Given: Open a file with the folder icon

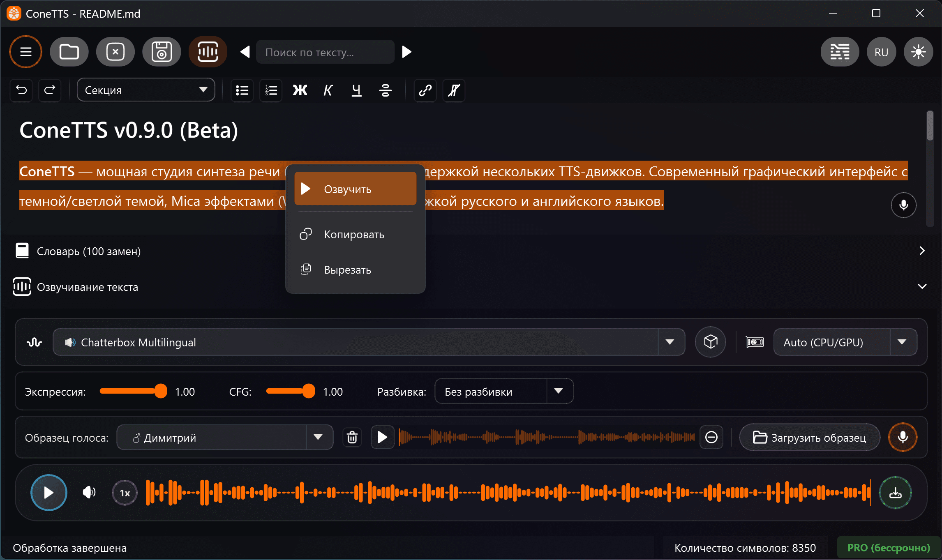Looking at the screenshot, I should pos(69,52).
